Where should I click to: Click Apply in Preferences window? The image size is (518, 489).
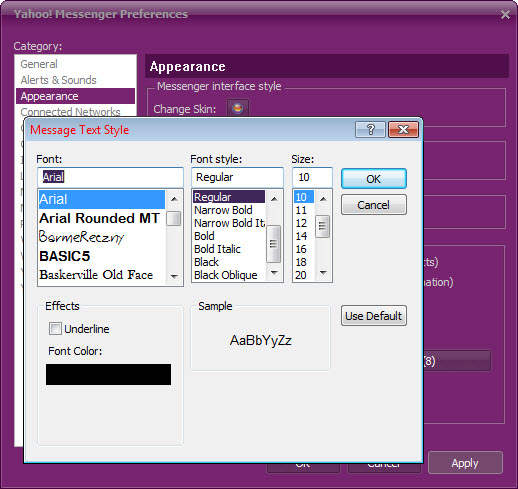pos(465,463)
